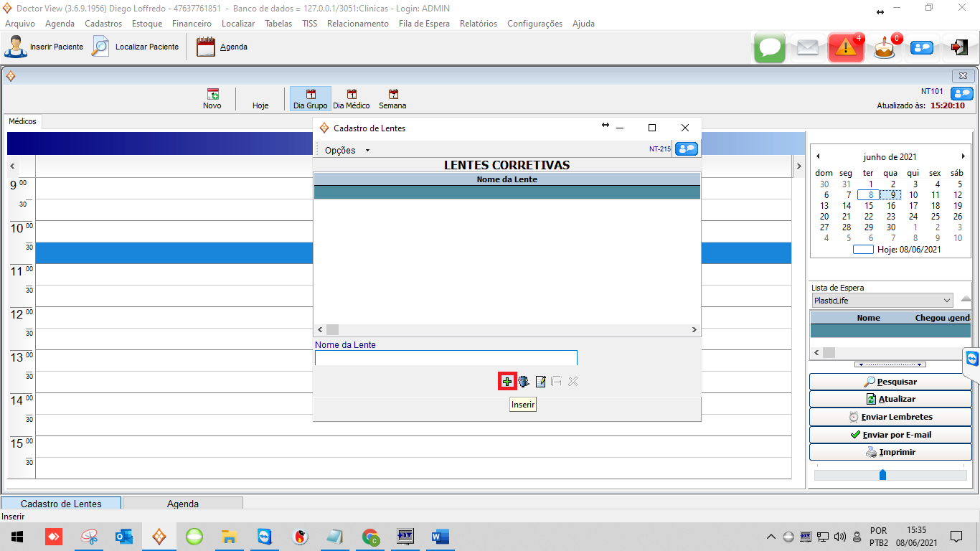The width and height of the screenshot is (980, 551).
Task: Open the birthday cake notifications icon
Action: 884,48
